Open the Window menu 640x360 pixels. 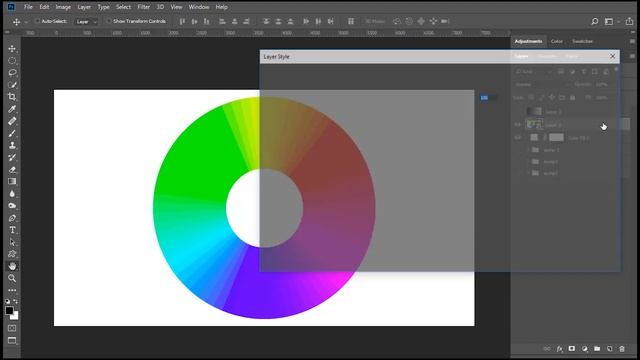pos(199,7)
